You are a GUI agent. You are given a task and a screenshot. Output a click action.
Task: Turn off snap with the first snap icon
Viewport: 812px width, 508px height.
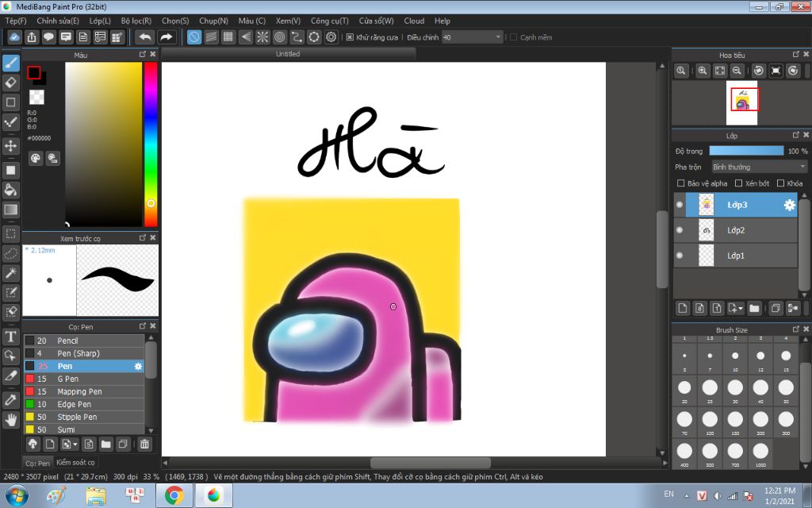click(x=194, y=37)
